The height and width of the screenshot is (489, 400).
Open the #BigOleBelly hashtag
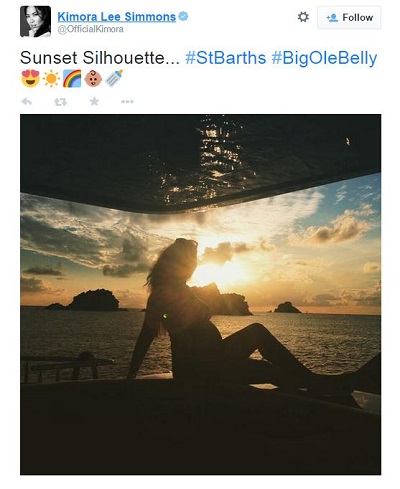[x=324, y=58]
